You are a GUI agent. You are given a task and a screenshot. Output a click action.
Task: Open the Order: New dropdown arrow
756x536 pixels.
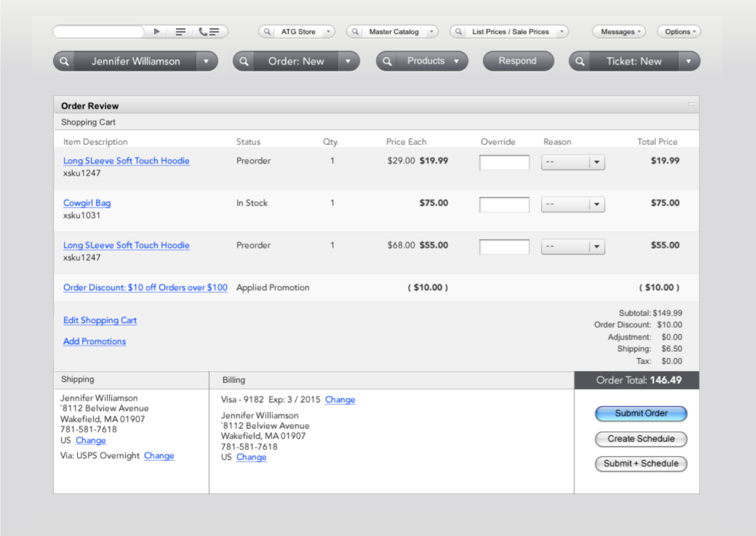click(x=348, y=61)
